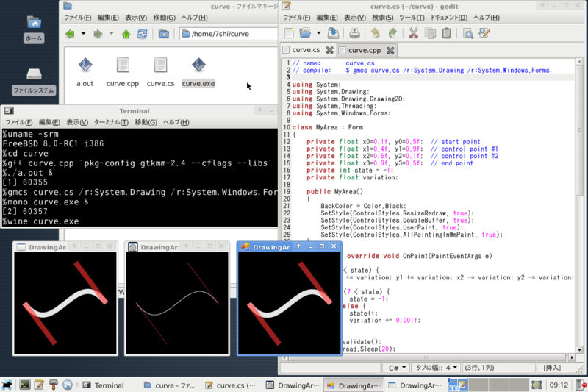Click the gedit horizontal scrollbar right arrow
Screen dimensions: 588x392
tap(572, 358)
